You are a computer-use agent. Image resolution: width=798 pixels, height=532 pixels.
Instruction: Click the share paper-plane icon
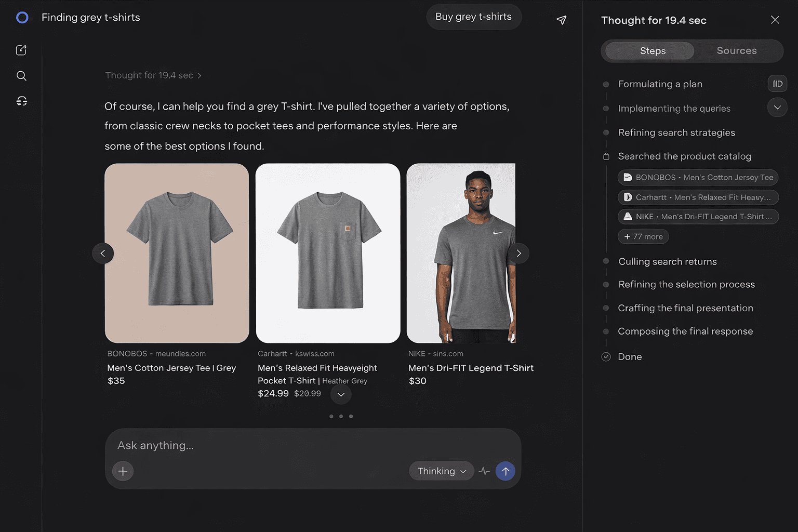point(561,20)
